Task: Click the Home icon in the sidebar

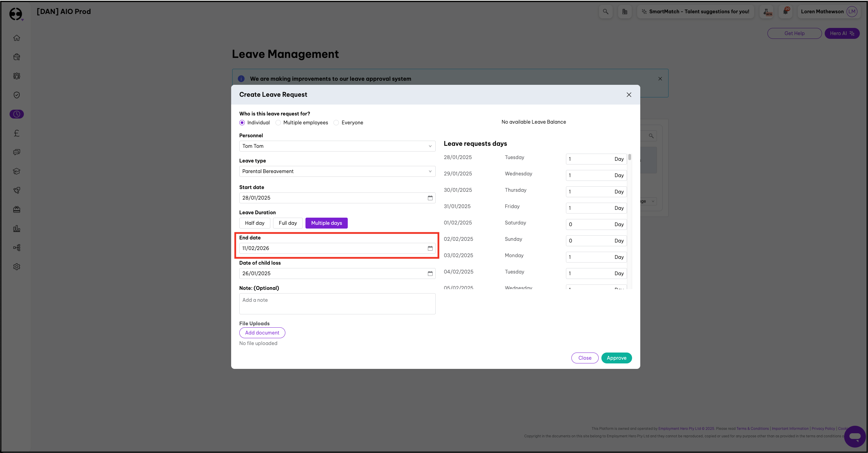Action: (x=17, y=38)
